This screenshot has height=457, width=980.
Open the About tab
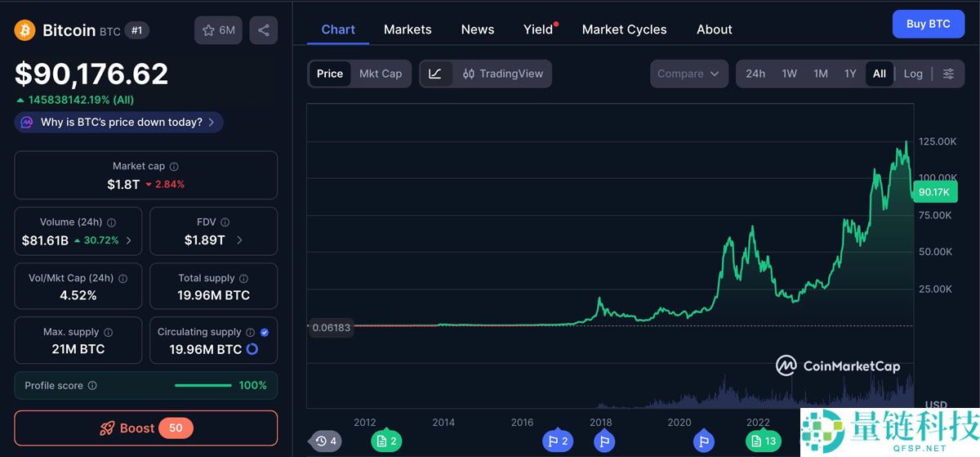(x=715, y=29)
